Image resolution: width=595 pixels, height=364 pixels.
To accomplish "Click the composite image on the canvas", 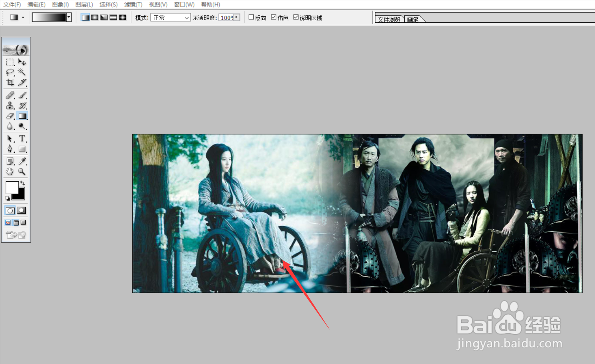I will pos(357,213).
